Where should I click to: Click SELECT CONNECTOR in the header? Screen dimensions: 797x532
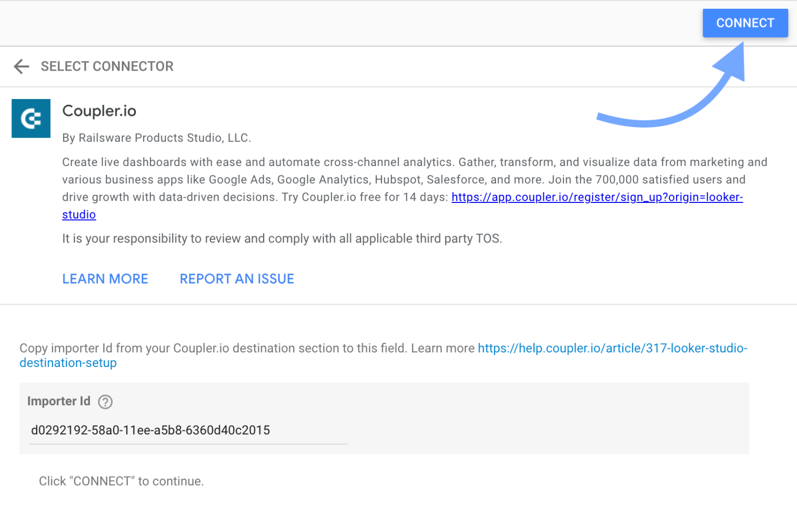coord(107,66)
